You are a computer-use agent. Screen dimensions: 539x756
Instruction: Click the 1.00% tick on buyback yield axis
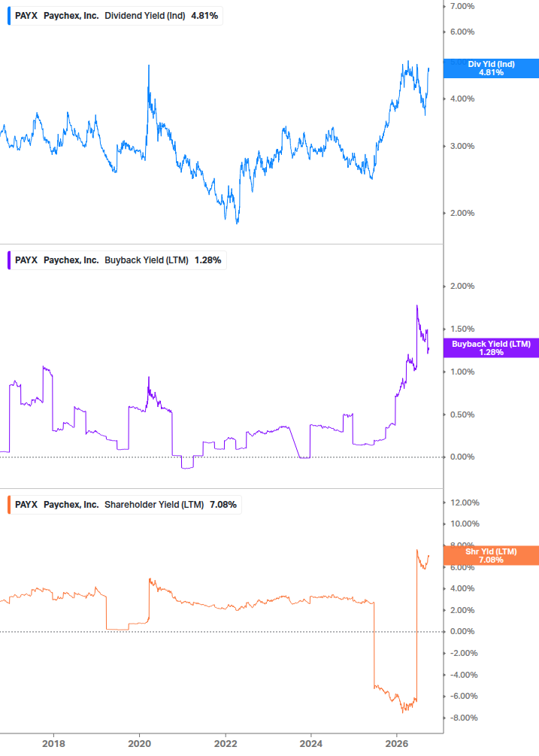click(462, 372)
